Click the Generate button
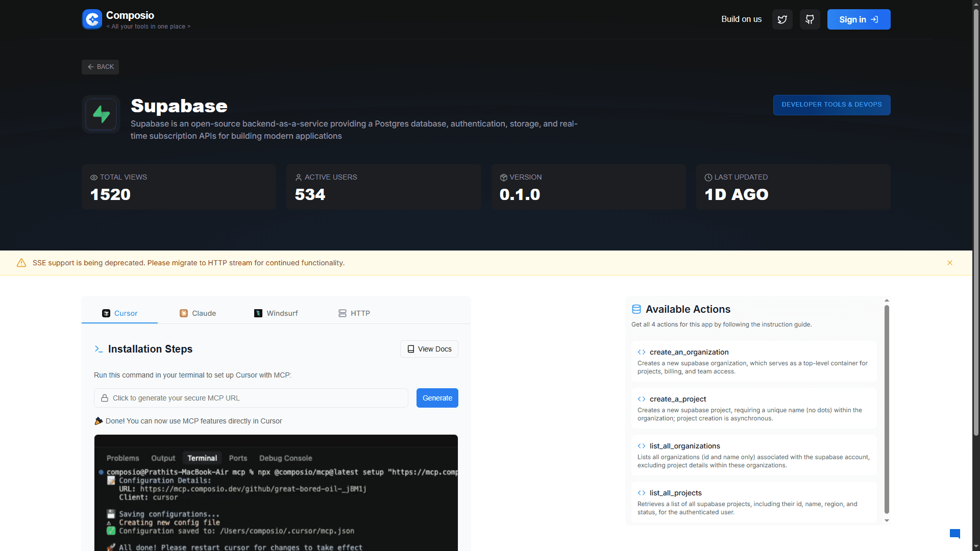980x551 pixels. pos(437,397)
